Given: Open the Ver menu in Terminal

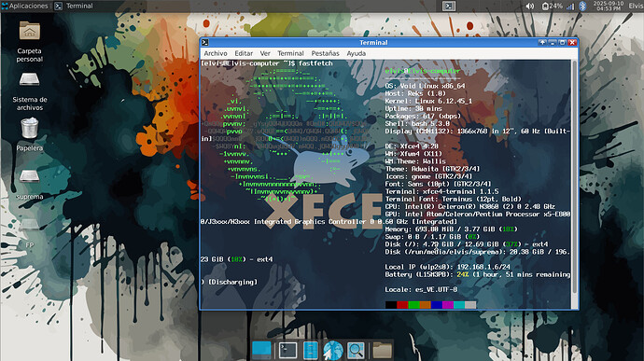Looking at the screenshot, I should tap(265, 53).
